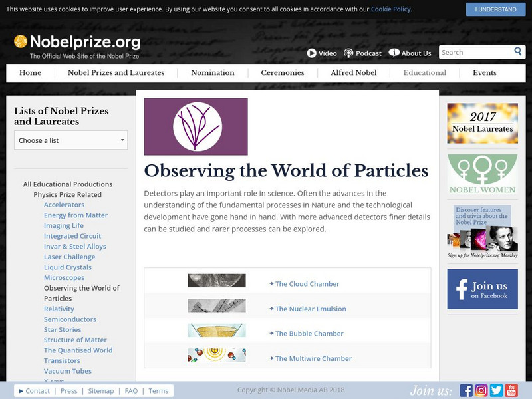Image resolution: width=532 pixels, height=399 pixels.
Task: Follow The Bubble Chamber link
Action: tap(309, 334)
